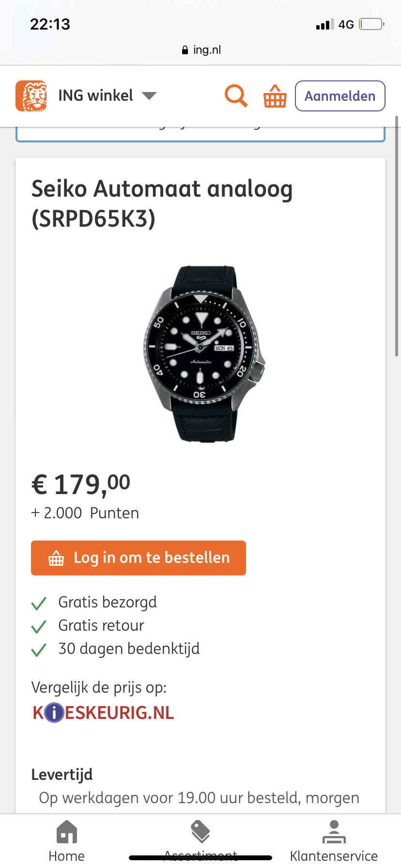Expand the ING winkel dropdown arrow
The height and width of the screenshot is (868, 401).
pyautogui.click(x=149, y=95)
